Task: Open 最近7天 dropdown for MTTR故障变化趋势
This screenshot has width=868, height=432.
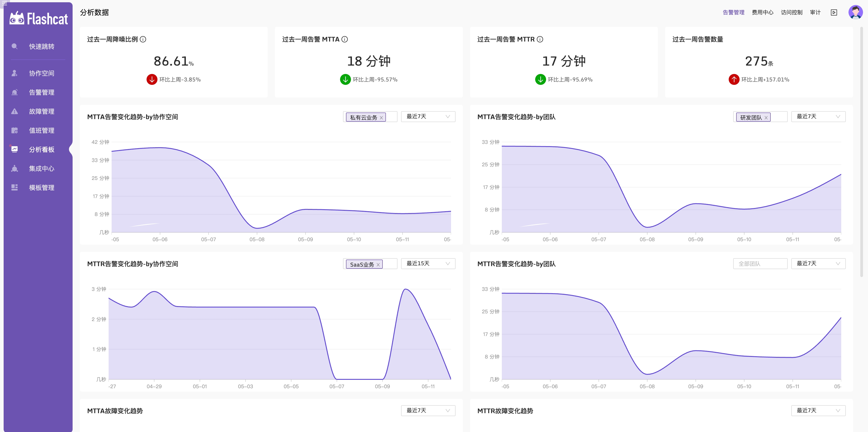Action: pos(818,410)
